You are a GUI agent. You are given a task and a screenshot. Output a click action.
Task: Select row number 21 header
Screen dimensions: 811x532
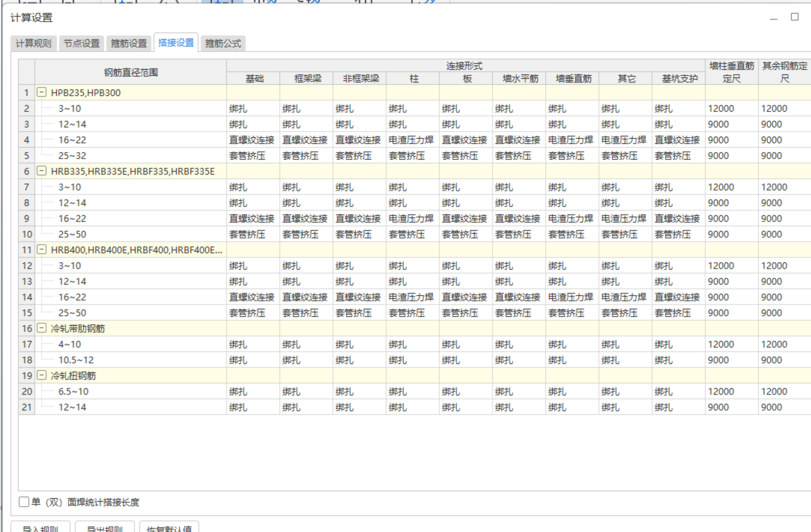(27, 407)
